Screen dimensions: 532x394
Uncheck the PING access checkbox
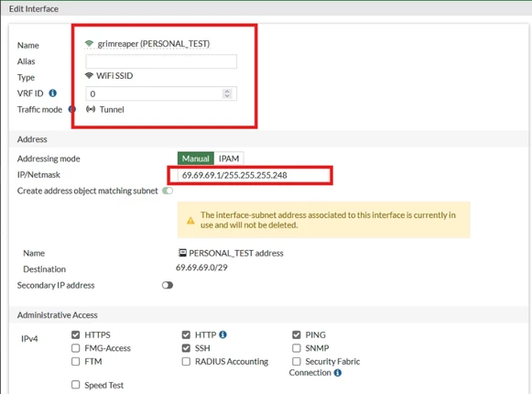[x=296, y=334]
